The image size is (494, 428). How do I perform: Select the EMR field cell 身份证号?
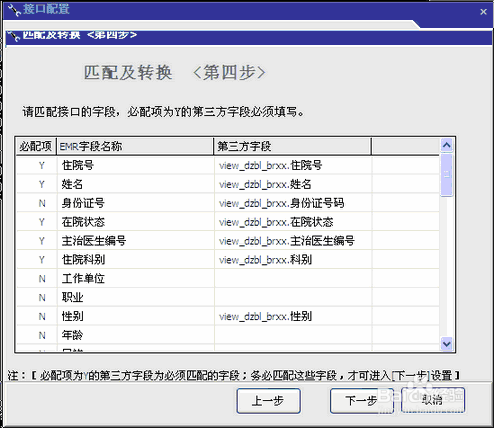click(136, 203)
